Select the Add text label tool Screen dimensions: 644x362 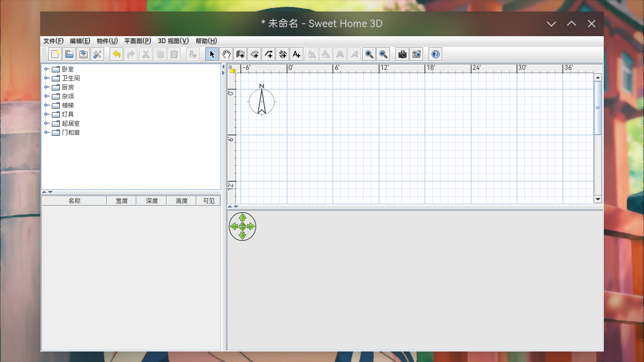[296, 54]
